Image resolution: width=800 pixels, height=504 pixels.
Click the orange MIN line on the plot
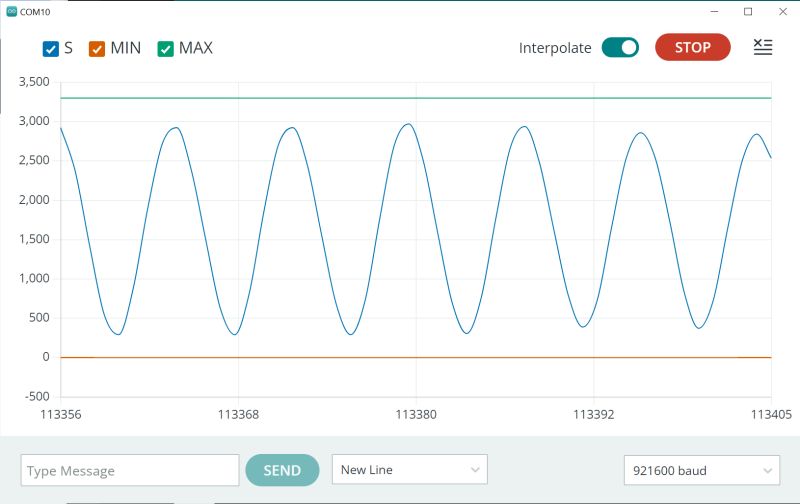coord(416,357)
